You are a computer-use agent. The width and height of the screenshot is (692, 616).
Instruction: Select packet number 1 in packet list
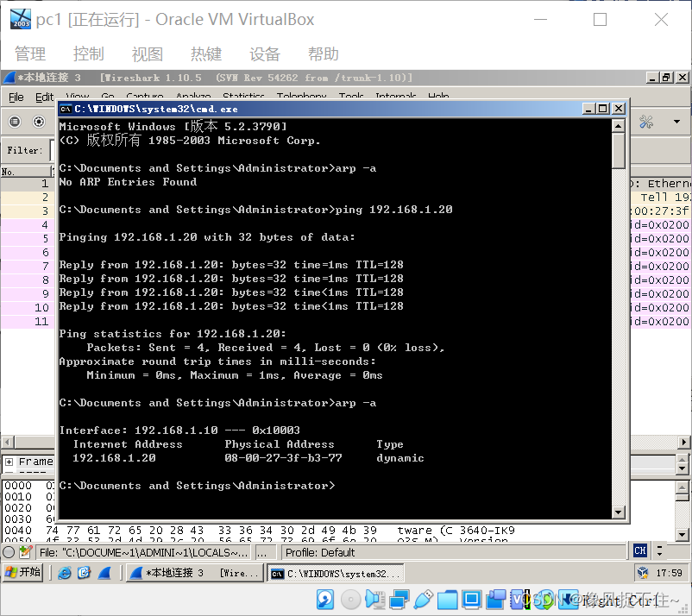coord(28,184)
